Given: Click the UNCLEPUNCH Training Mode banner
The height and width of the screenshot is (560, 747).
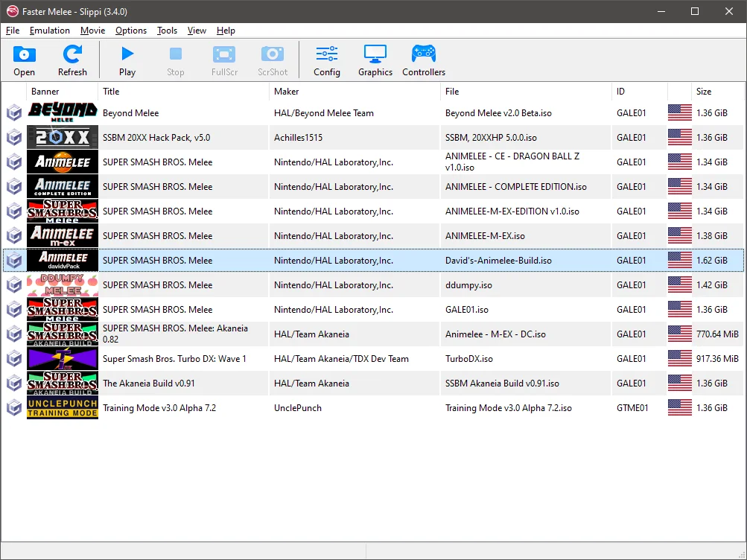Looking at the screenshot, I should click(62, 407).
